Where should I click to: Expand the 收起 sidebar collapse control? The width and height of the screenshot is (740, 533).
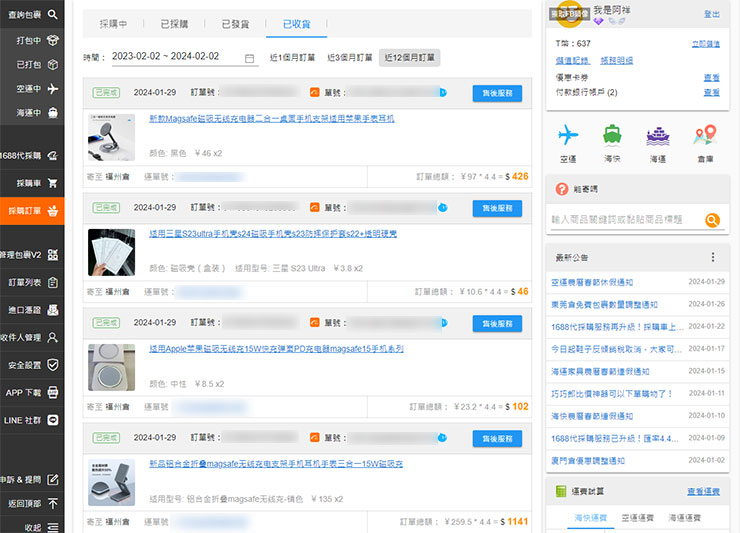pyautogui.click(x=32, y=526)
